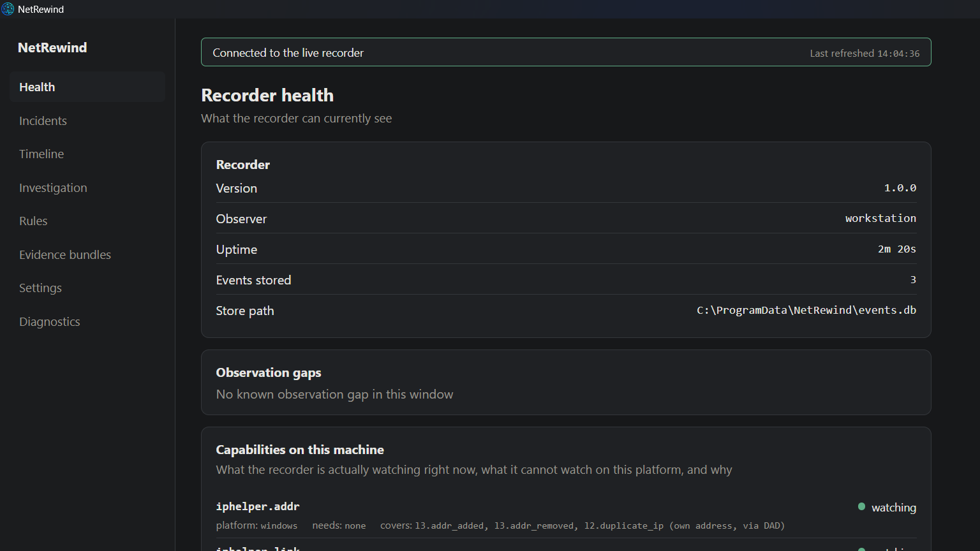Viewport: 980px width, 551px height.
Task: Click the 'Recorder health' page heading
Action: tap(267, 95)
